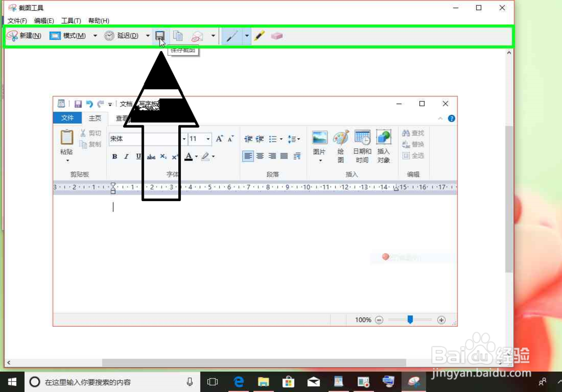
Task: Click the font color A icon
Action: (x=188, y=157)
